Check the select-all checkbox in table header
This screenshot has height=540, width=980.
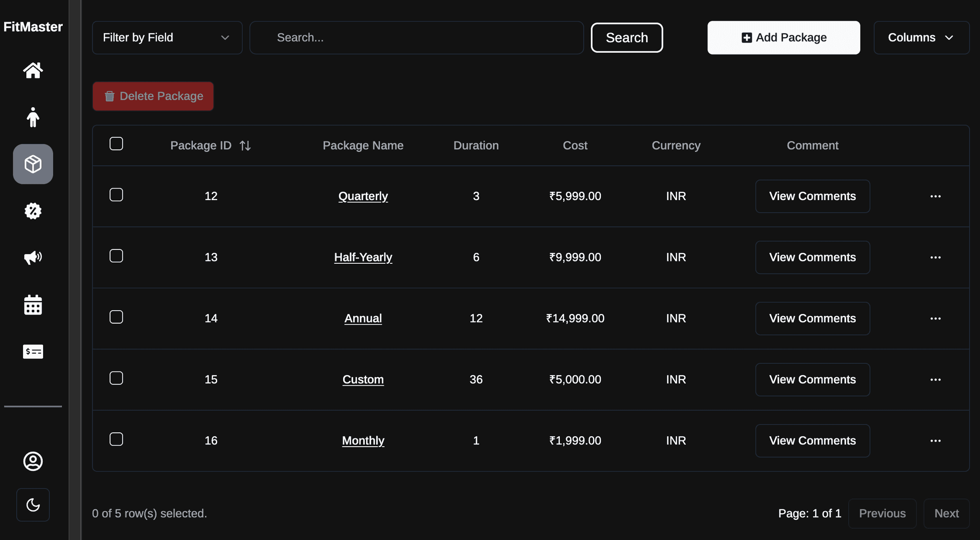(116, 143)
